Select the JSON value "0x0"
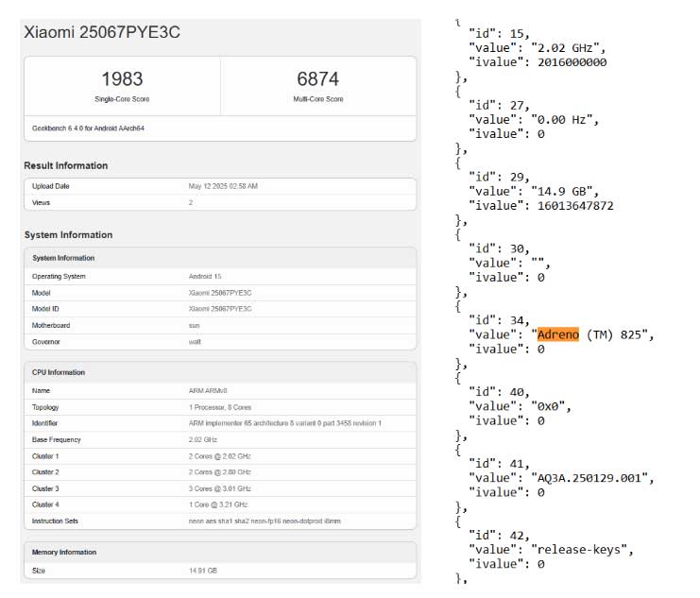Screen dimensions: 700x598 coord(548,406)
